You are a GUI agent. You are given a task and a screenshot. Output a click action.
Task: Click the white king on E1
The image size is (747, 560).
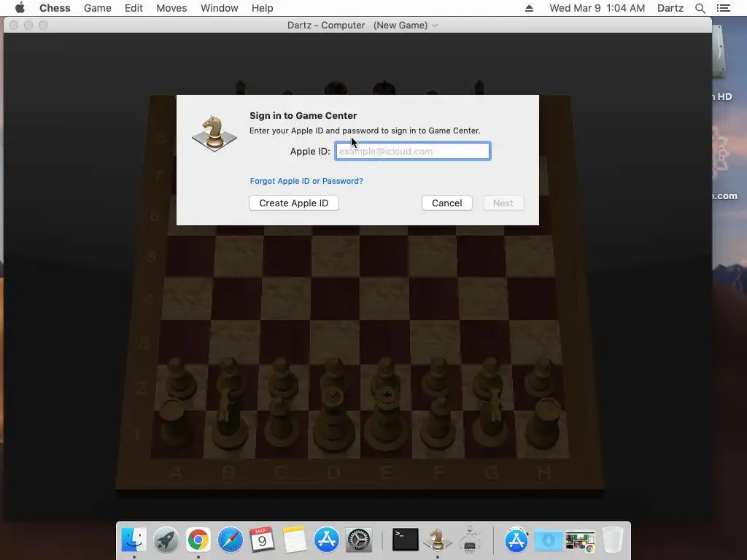click(387, 419)
